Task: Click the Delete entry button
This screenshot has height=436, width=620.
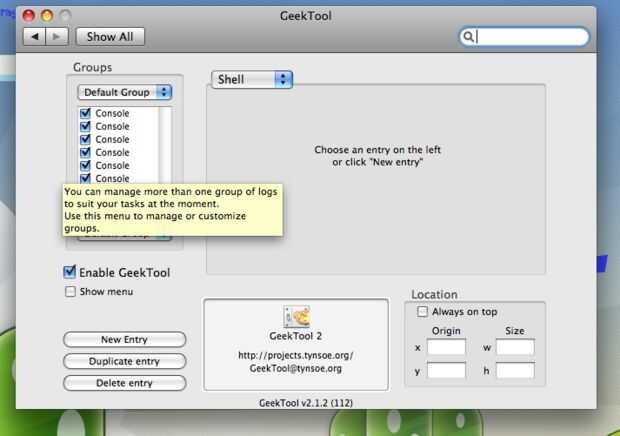Action: point(125,383)
